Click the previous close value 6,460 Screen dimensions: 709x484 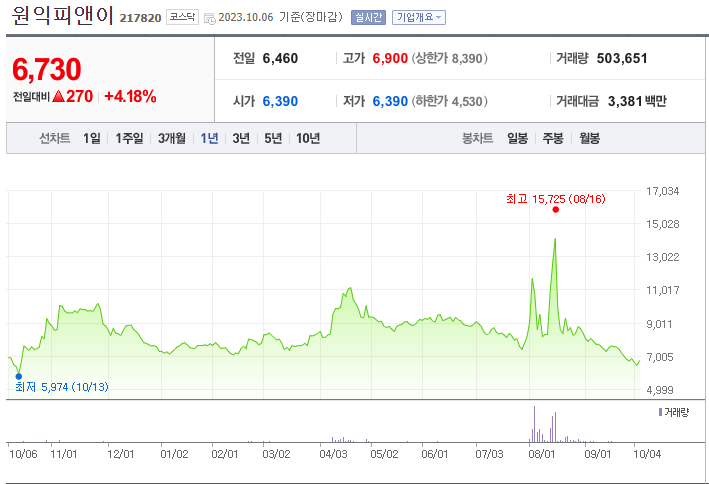pyautogui.click(x=280, y=58)
